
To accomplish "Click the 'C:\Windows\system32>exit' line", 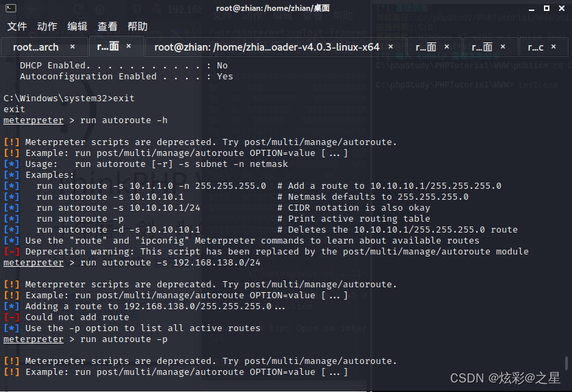I will coord(69,99).
